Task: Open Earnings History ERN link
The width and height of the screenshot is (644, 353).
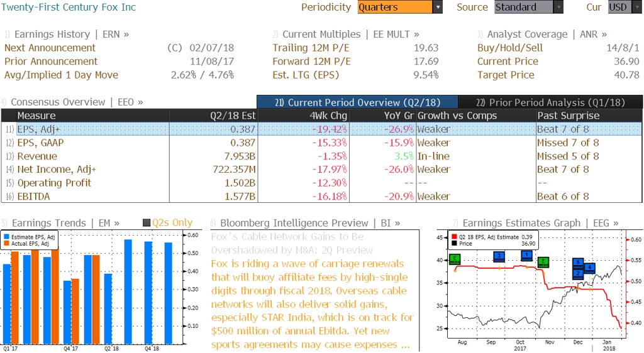Action: 72,35
